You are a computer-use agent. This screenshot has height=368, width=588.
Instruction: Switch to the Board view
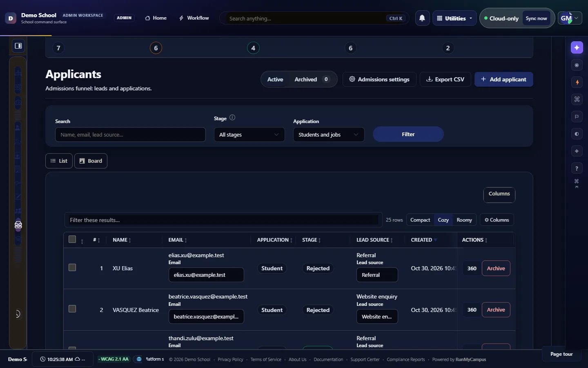tap(91, 161)
